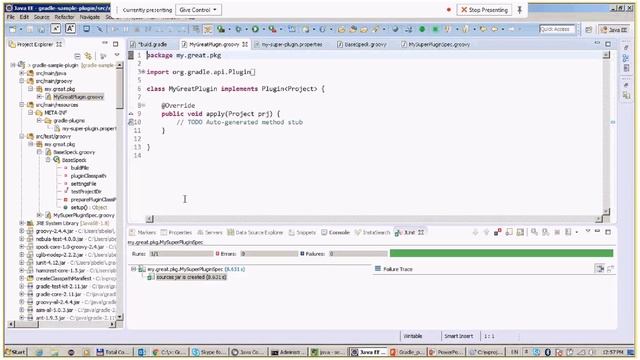Click the Project Explorer vertical scrollbar
This screenshot has width=640, height=360.
120,191
